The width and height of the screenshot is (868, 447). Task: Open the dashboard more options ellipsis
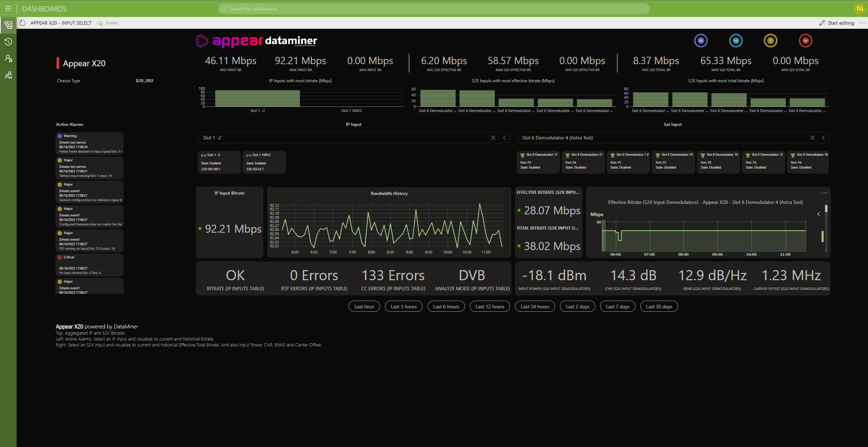(x=862, y=23)
